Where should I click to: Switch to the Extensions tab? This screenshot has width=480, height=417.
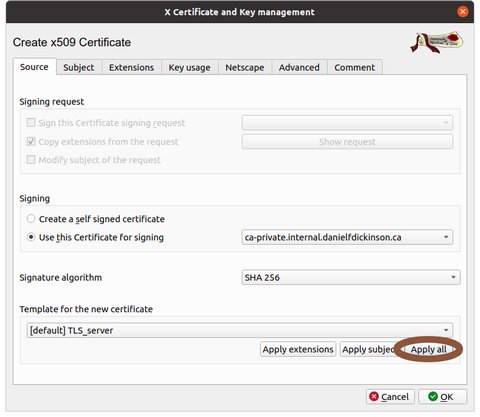131,67
